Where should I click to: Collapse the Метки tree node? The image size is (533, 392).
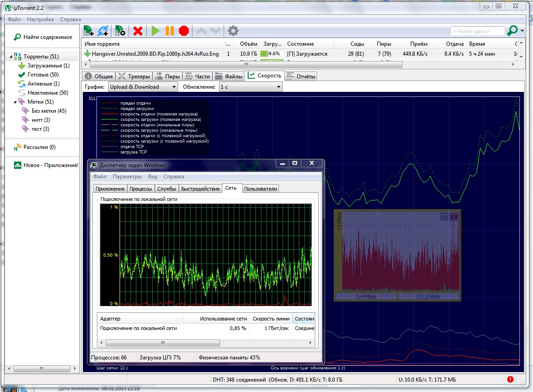[x=14, y=102]
